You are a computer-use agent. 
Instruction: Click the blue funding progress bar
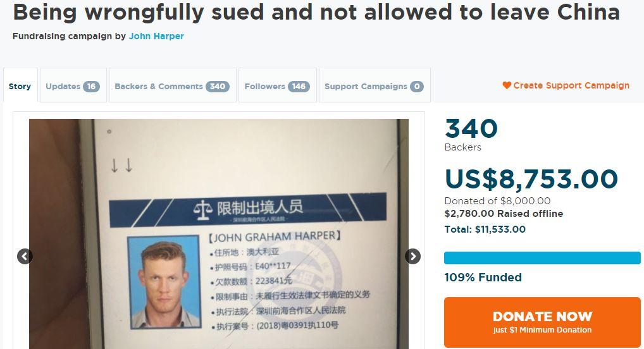[542, 258]
